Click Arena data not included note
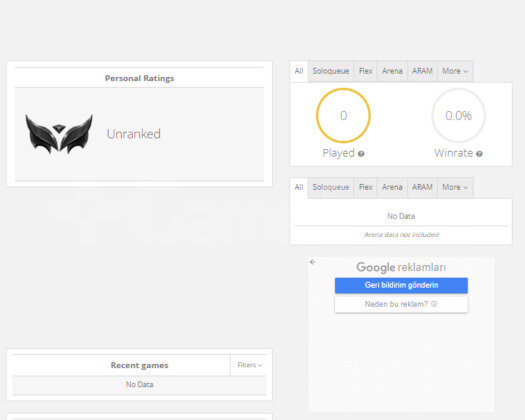This screenshot has width=525, height=420. (401, 235)
